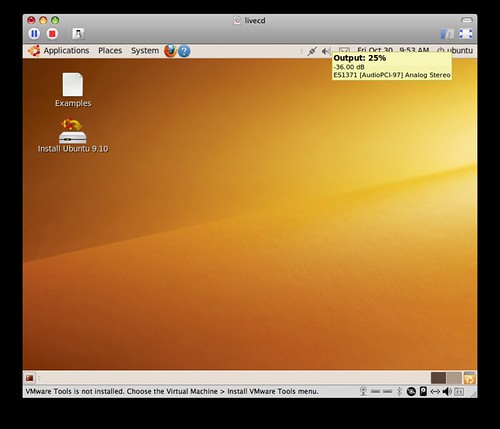Image resolution: width=500 pixels, height=429 pixels.
Task: Launch Firefox from the top panel
Action: point(170,51)
